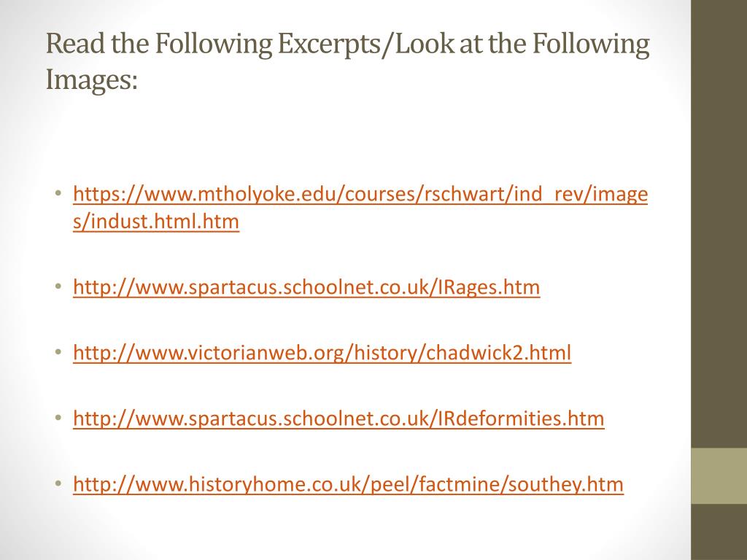Click the wrapped 's/indust.html.htm' link text
Viewport: 747px width, 560px height.
[156, 222]
